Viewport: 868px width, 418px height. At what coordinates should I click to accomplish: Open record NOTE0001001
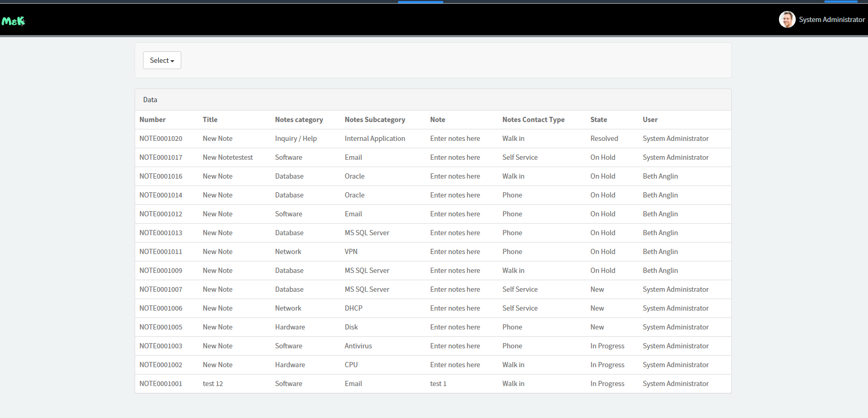(161, 383)
